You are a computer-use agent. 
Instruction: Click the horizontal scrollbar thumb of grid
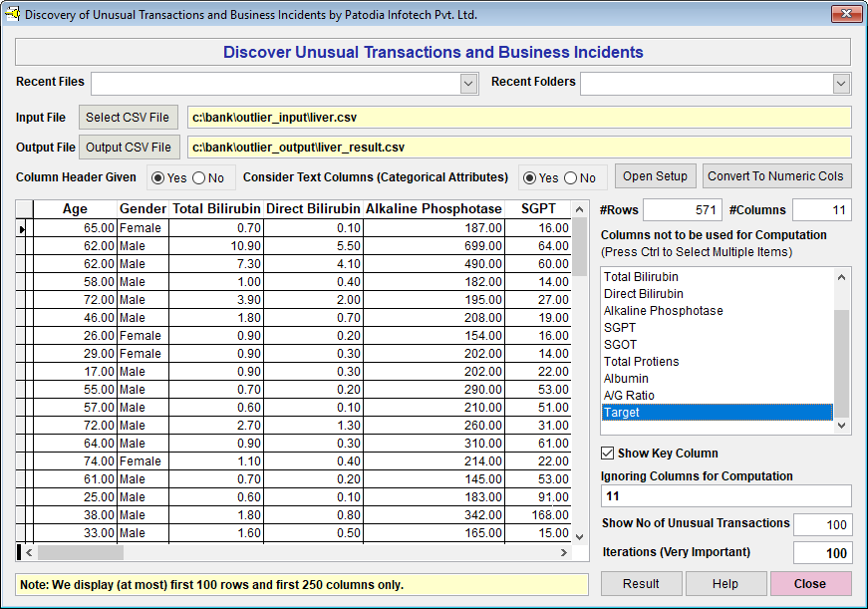pyautogui.click(x=80, y=552)
